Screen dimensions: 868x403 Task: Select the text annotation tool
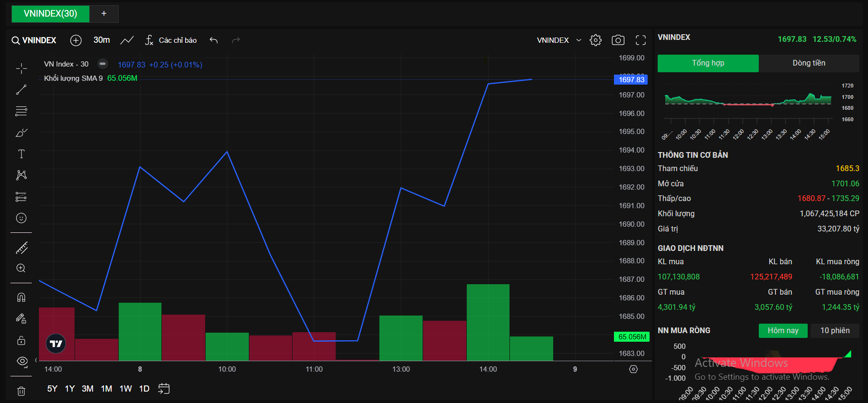(21, 154)
